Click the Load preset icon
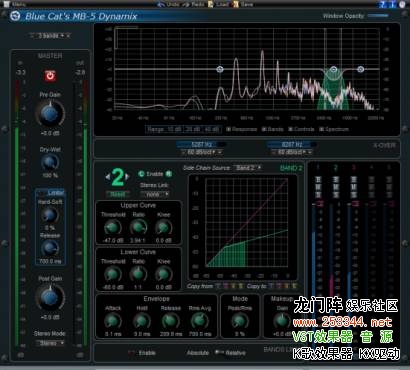Screen dimensions: 410x370 click(x=211, y=4)
